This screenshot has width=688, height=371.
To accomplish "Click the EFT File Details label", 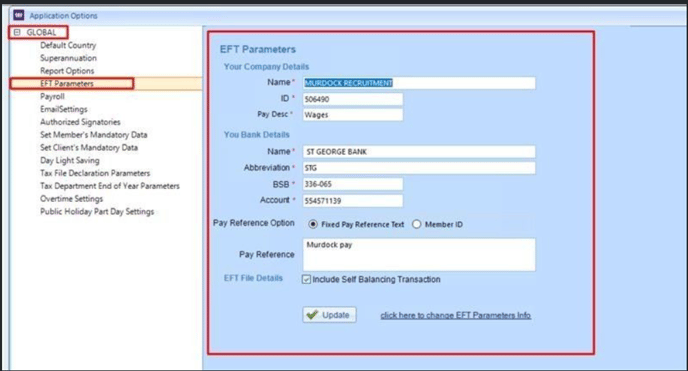I will point(253,278).
